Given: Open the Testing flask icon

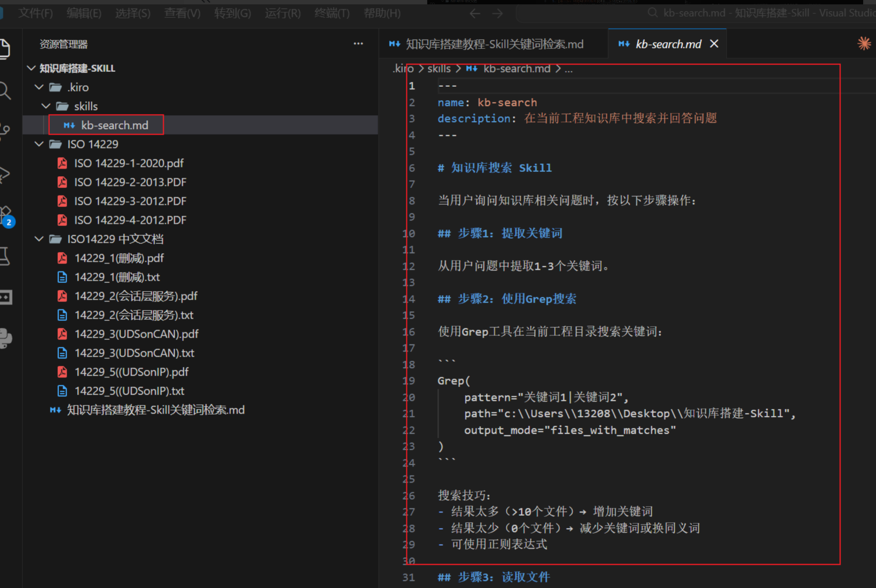Looking at the screenshot, I should tap(4, 256).
